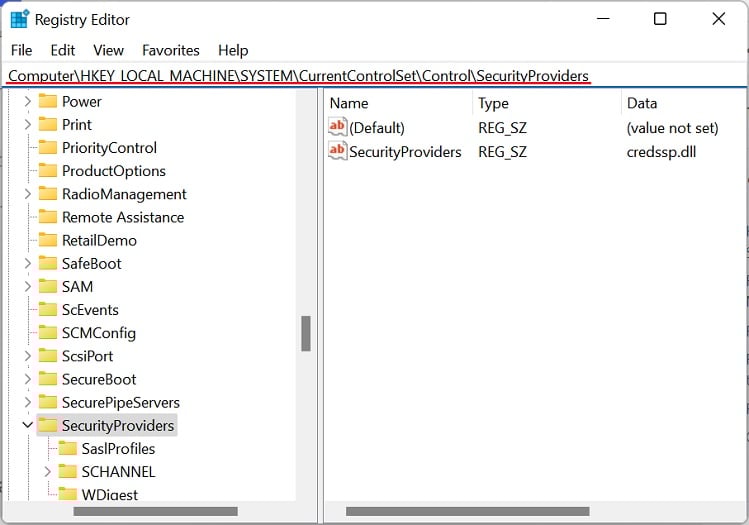The width and height of the screenshot is (749, 525).
Task: Click the RadioManagement folder icon
Action: 47,194
